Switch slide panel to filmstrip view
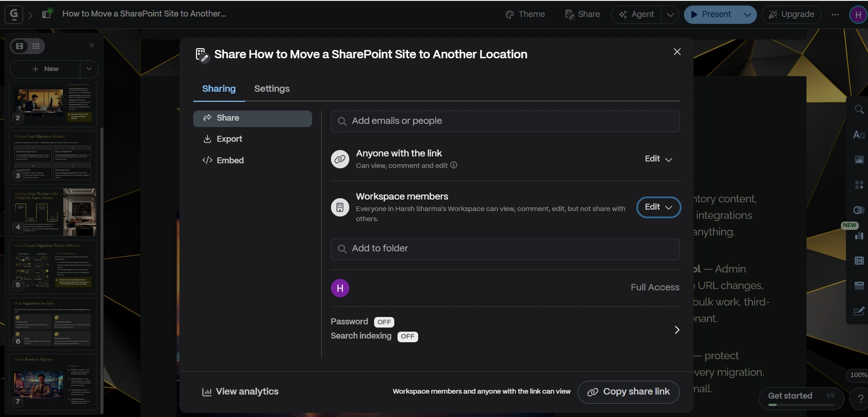The image size is (868, 417). (x=20, y=46)
